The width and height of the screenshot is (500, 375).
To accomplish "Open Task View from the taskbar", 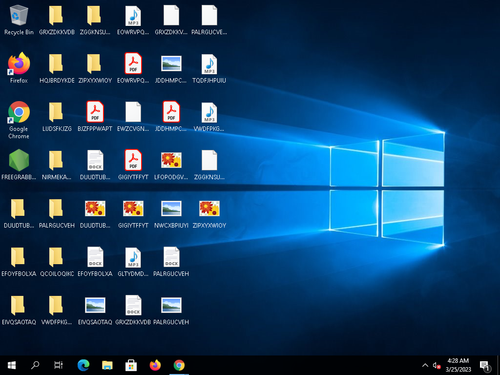I will coord(59,365).
